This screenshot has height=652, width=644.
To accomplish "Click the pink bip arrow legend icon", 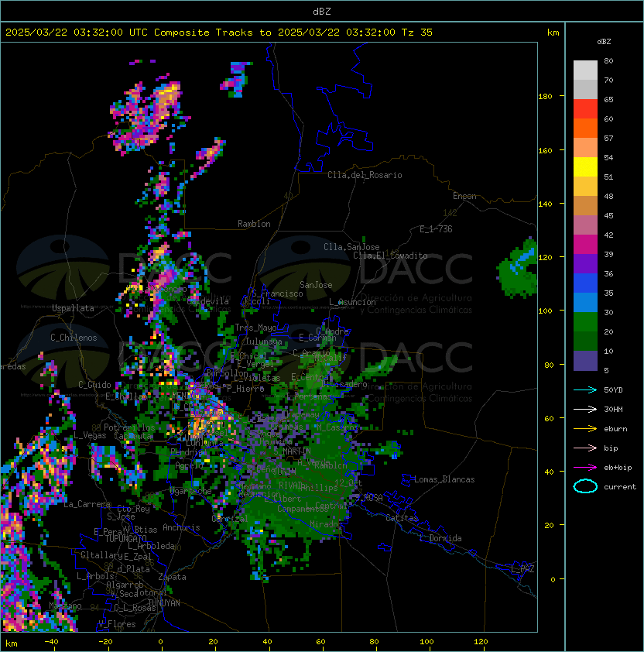I will (x=585, y=448).
